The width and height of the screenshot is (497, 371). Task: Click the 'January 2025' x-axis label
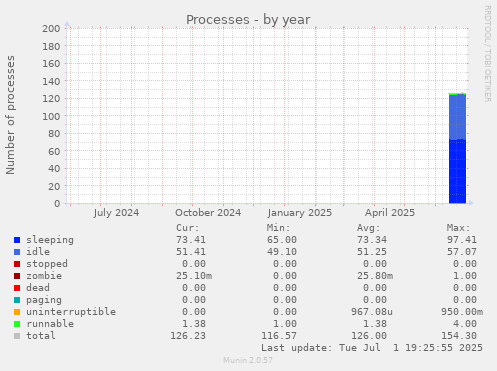tap(300, 213)
